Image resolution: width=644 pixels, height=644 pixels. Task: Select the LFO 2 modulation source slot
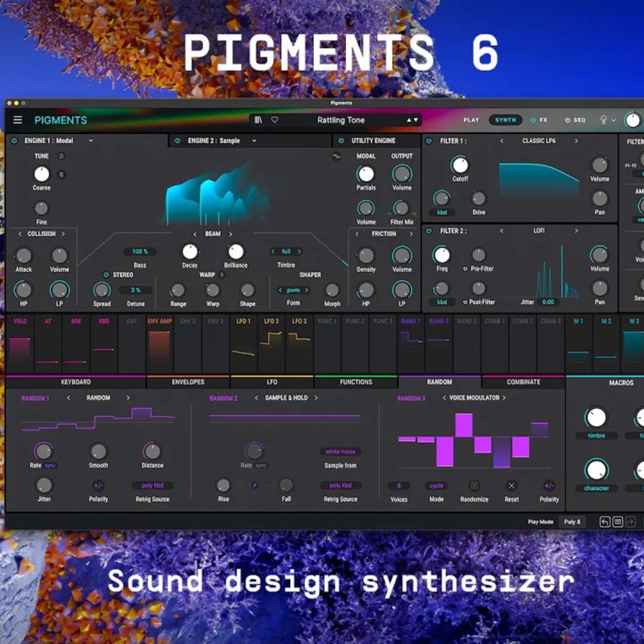coord(271,346)
